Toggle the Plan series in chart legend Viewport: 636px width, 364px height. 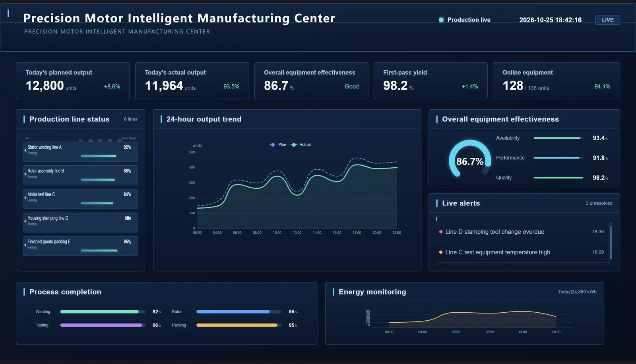click(x=277, y=145)
